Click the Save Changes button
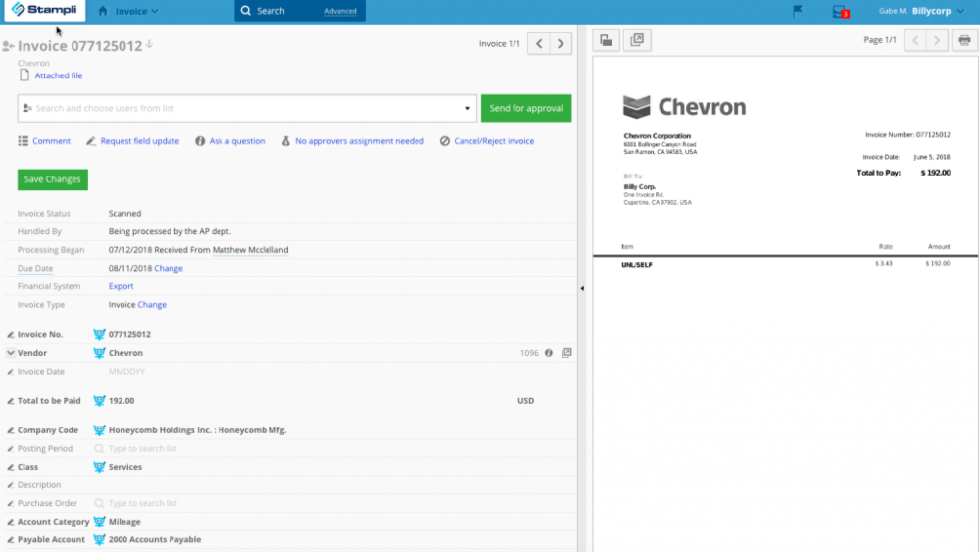Screen dimensions: 980x552 coord(53,179)
